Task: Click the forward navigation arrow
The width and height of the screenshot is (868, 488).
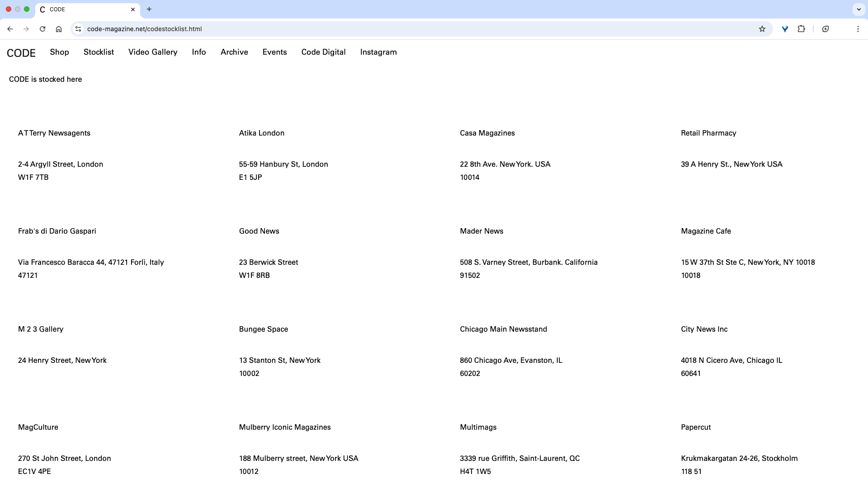Action: coord(26,29)
